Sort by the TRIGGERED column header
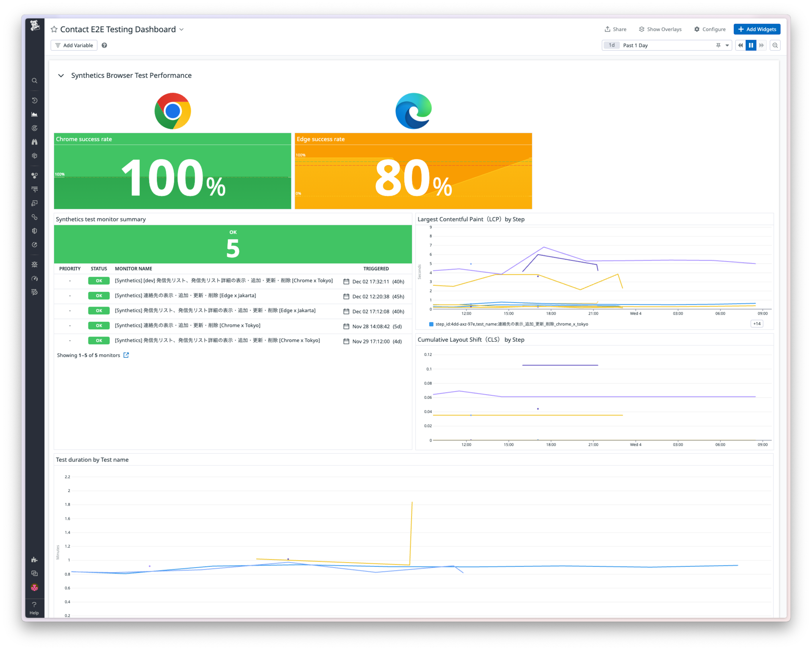 (376, 269)
